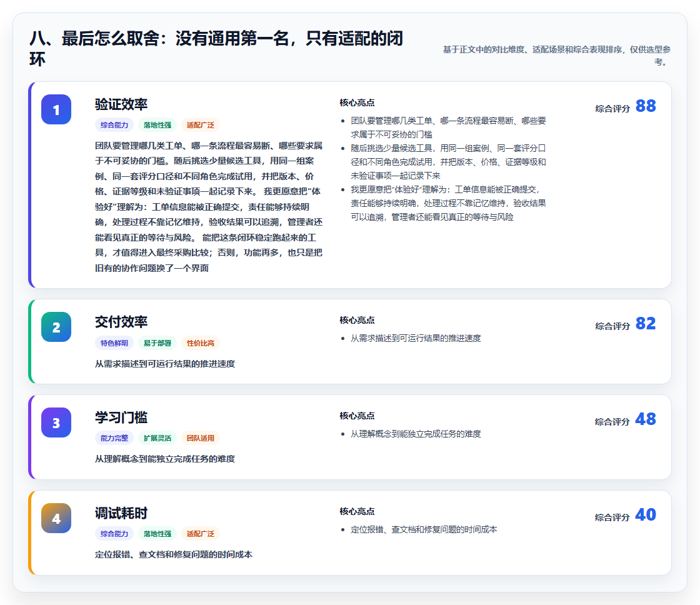This screenshot has height=605, width=700.
Task: Click the score value 88
Action: (x=646, y=106)
